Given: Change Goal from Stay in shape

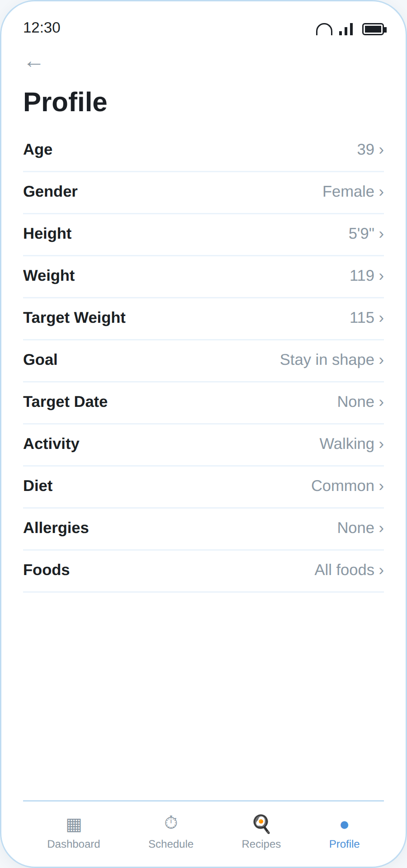Looking at the screenshot, I should tap(203, 360).
